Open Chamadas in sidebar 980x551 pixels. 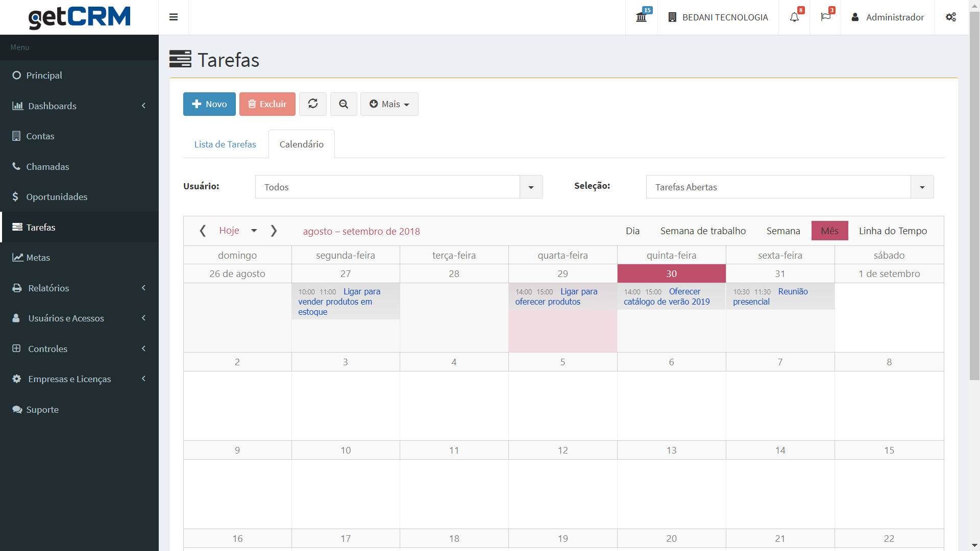click(80, 167)
